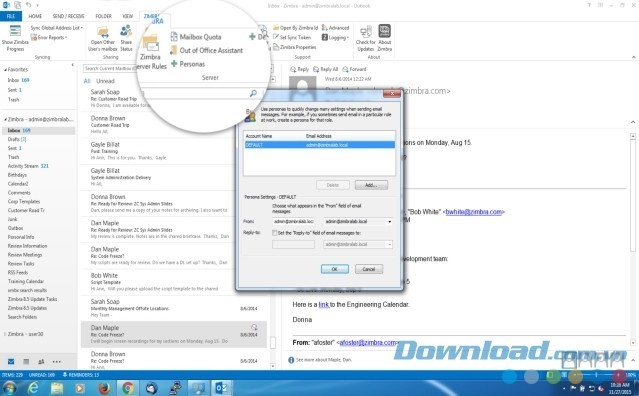The image size is (639, 396).
Task: Open the bwhite@zimbra.com link
Action: point(474,212)
